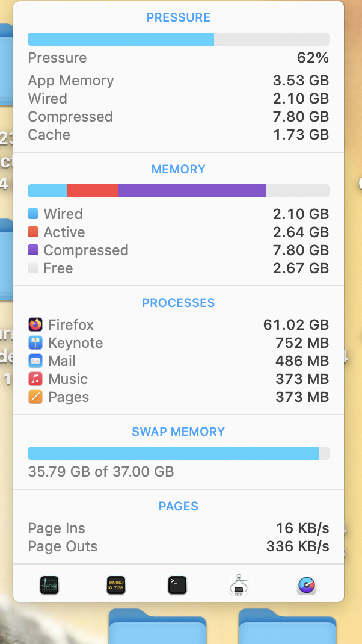Collapse the PROCESSES section

pyautogui.click(x=178, y=302)
